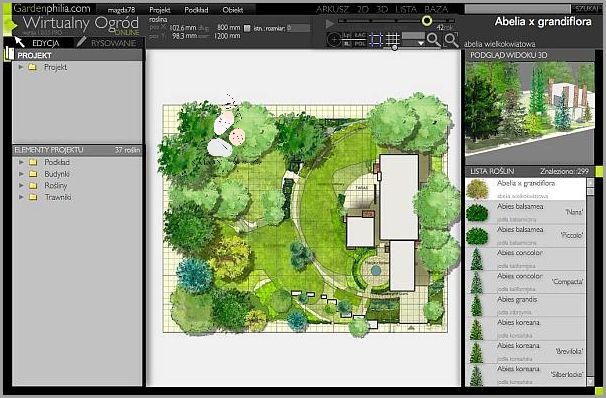The width and height of the screenshot is (606, 398).
Task: Select the round blue fountain in plan
Action: pos(375,270)
